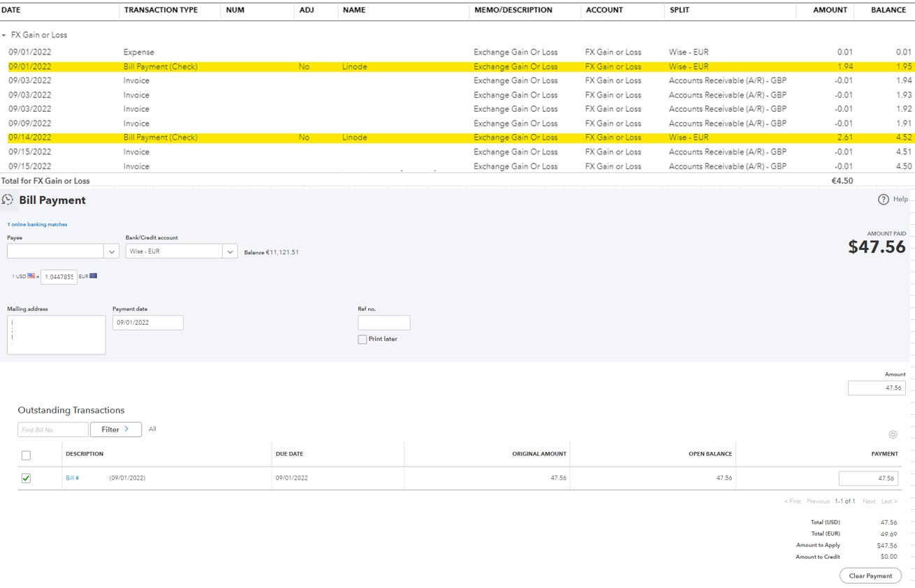Click the 4.52 balance value

pos(904,138)
